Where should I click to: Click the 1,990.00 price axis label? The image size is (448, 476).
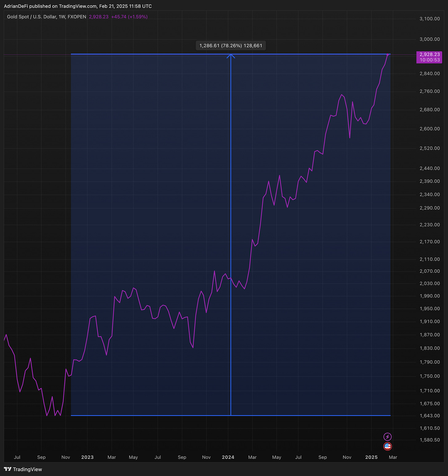tap(430, 296)
